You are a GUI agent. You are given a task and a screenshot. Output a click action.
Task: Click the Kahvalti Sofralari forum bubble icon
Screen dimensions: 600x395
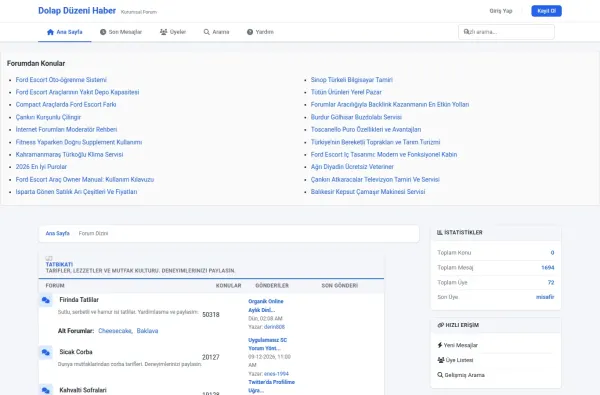click(x=46, y=390)
